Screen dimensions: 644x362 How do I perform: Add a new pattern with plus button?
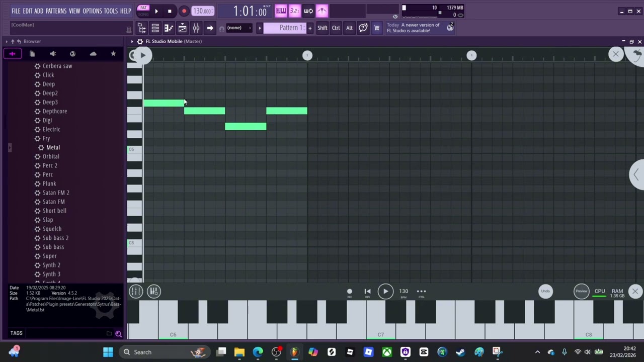point(310,28)
